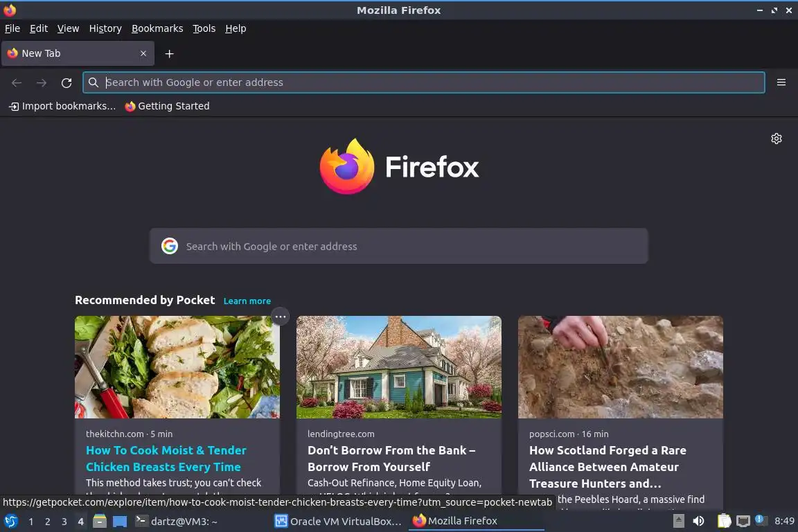
Task: Click the treasure digging article thumbnail
Action: (x=621, y=367)
